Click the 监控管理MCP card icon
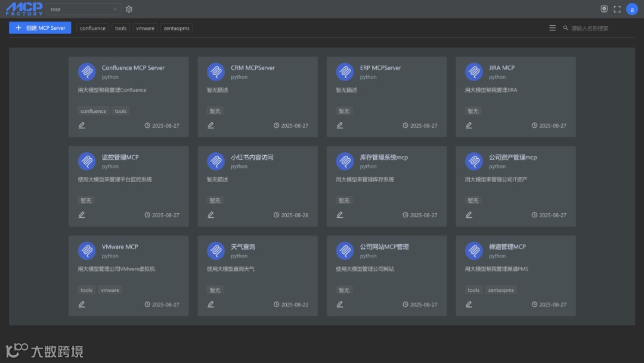644x363 pixels. click(x=86, y=161)
